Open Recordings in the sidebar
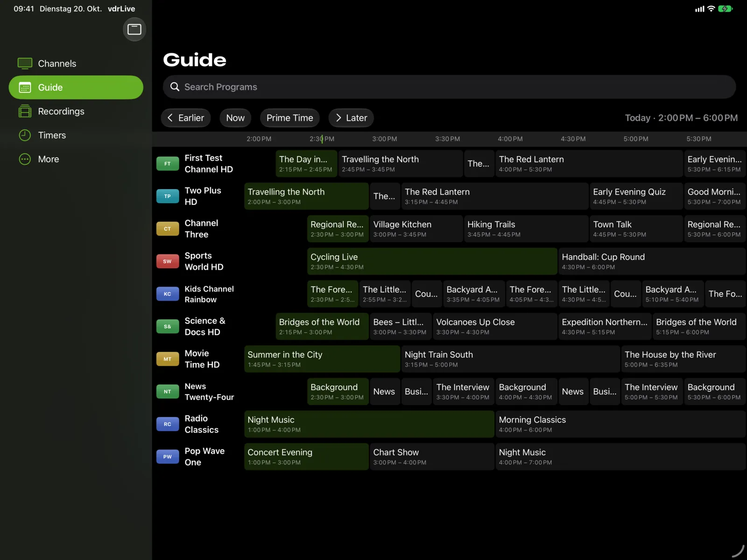This screenshot has height=560, width=747. 76,111
